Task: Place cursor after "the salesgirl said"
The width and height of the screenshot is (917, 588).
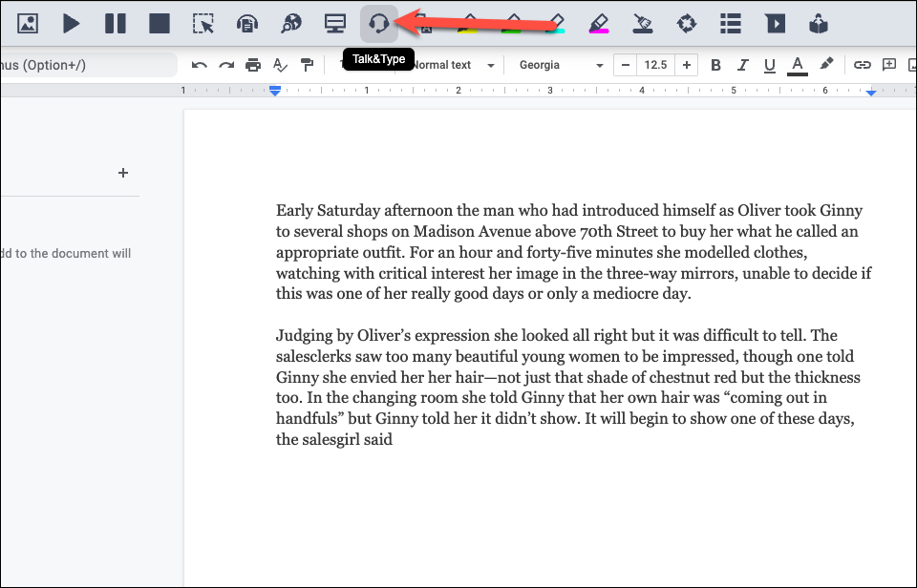Action: 394,439
